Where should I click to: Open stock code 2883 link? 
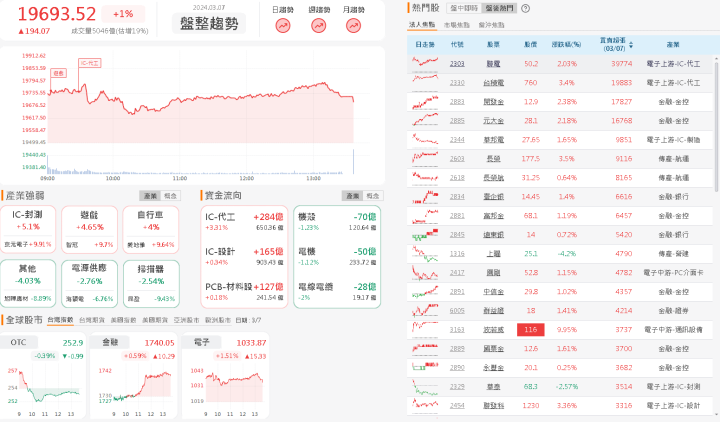point(457,102)
